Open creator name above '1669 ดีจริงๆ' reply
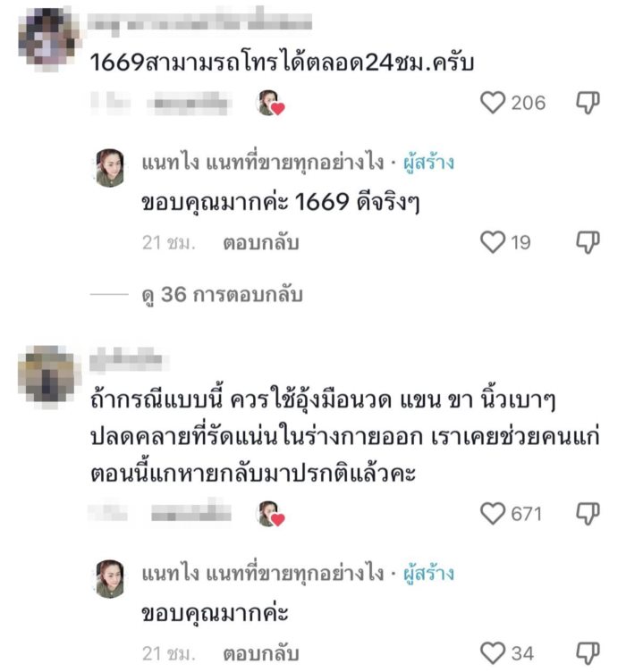The height and width of the screenshot is (672, 626). pos(261,164)
